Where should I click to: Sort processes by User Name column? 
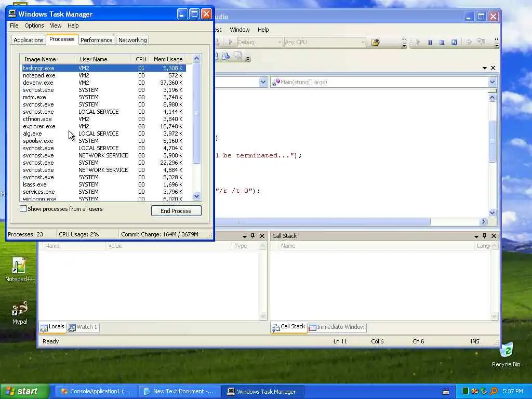(x=103, y=59)
